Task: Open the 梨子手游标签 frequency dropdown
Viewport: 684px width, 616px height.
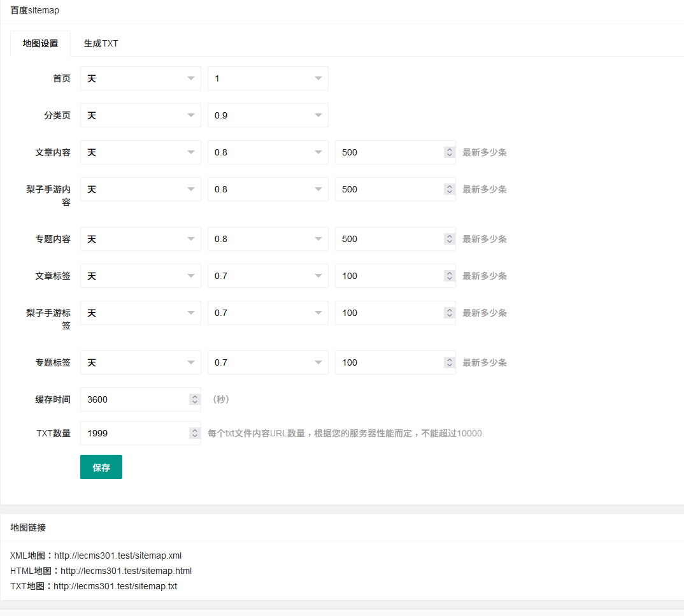Action: [140, 312]
